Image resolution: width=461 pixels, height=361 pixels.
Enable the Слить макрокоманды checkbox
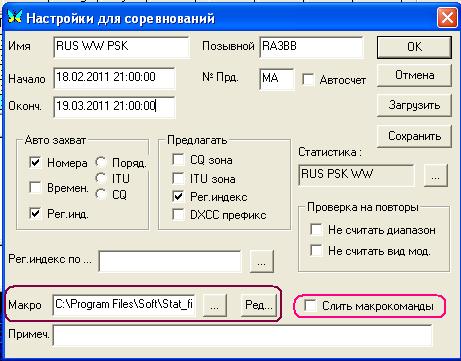point(310,306)
